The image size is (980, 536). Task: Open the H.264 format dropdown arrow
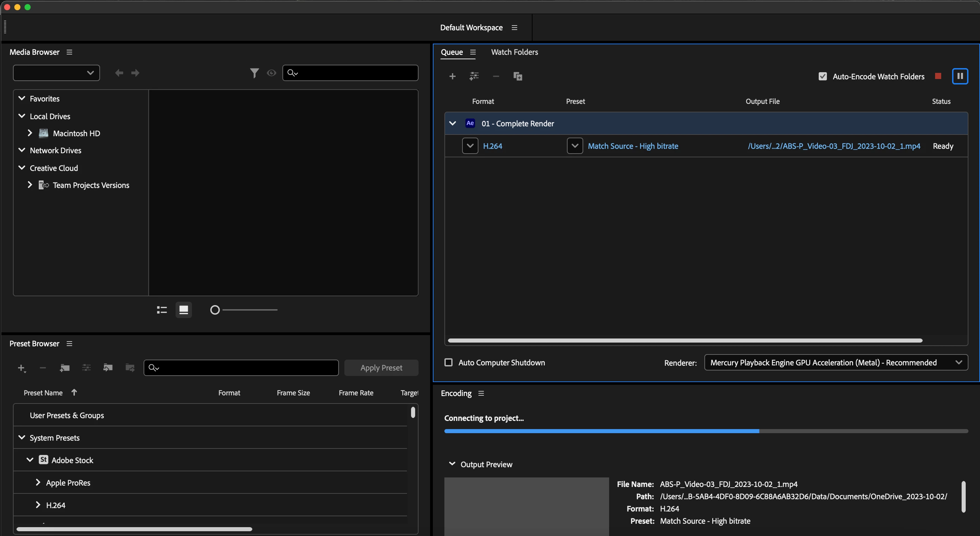(x=470, y=146)
